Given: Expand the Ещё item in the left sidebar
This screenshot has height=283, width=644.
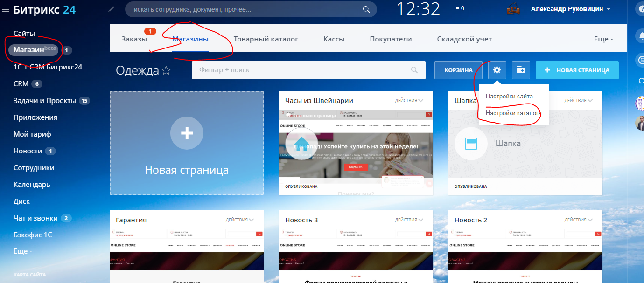Looking at the screenshot, I should [23, 251].
